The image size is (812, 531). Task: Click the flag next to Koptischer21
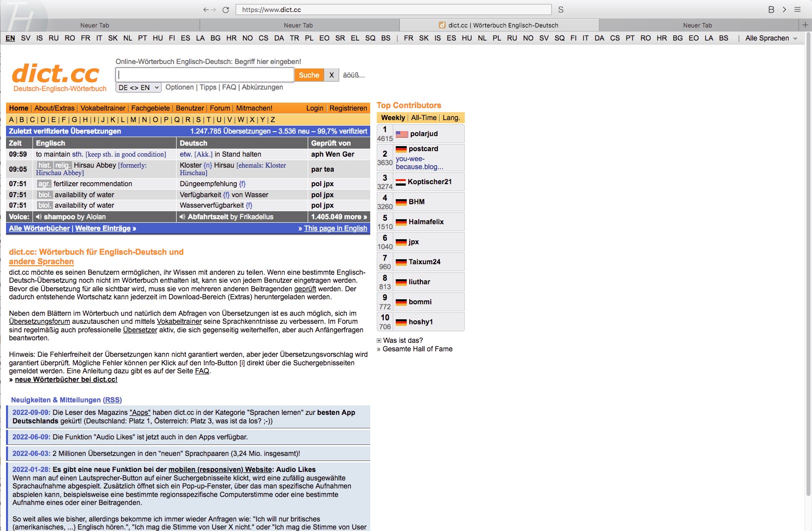(x=401, y=182)
